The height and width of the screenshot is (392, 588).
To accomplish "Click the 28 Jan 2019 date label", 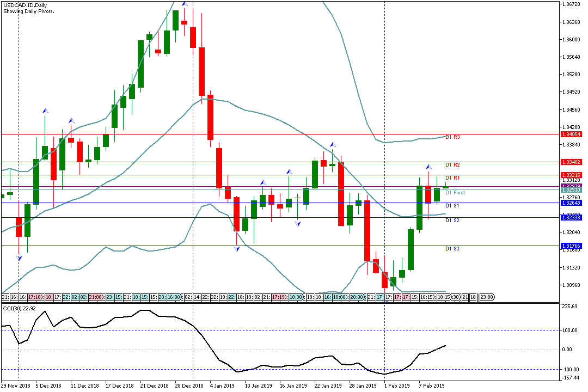I will coord(363,386).
